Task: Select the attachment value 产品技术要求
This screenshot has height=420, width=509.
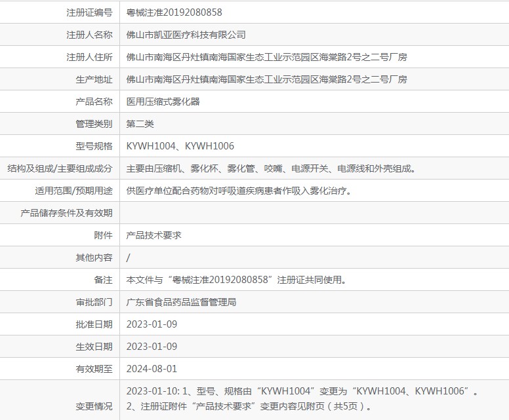Action: coord(153,235)
